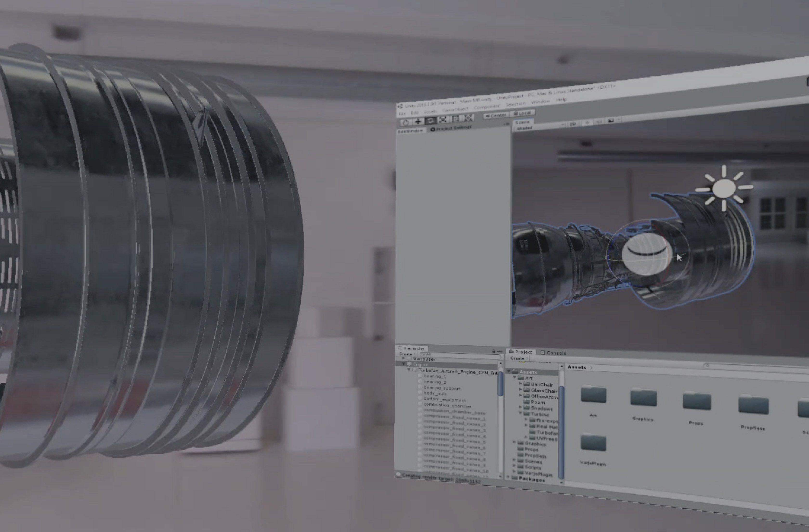Collapse the Engine hierarchy item
This screenshot has width=809, height=532.
[x=404, y=364]
